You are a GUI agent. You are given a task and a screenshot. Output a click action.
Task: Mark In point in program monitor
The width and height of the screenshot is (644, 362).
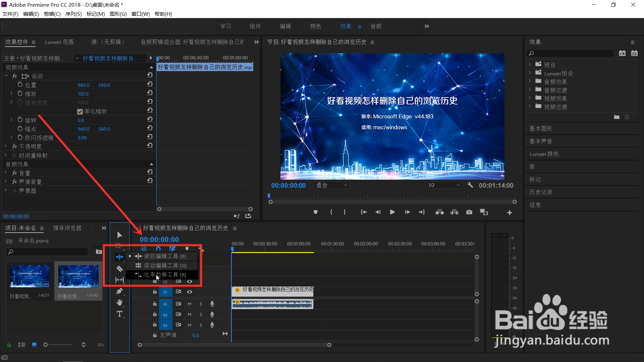click(x=331, y=212)
